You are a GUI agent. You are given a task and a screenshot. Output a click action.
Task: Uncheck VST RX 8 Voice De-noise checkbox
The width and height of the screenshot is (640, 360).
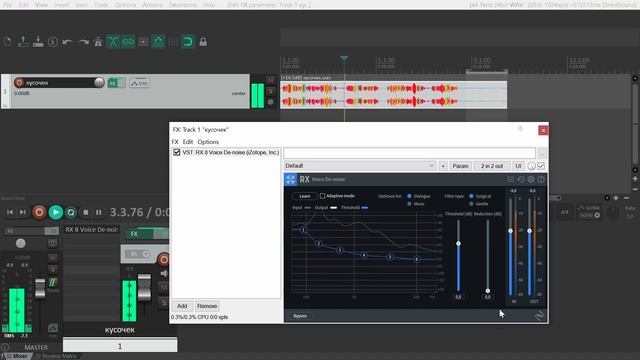[177, 152]
